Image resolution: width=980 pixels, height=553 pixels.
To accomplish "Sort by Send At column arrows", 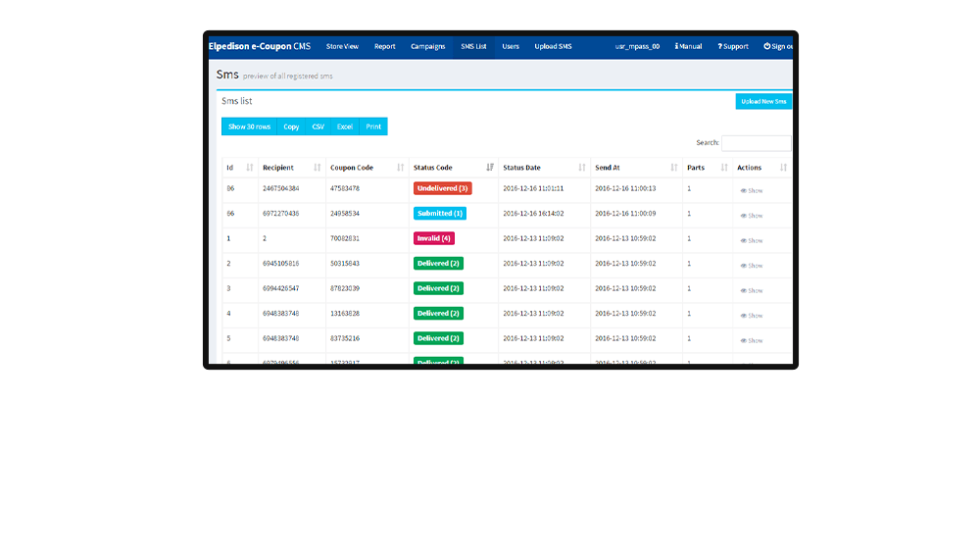I will (x=674, y=168).
